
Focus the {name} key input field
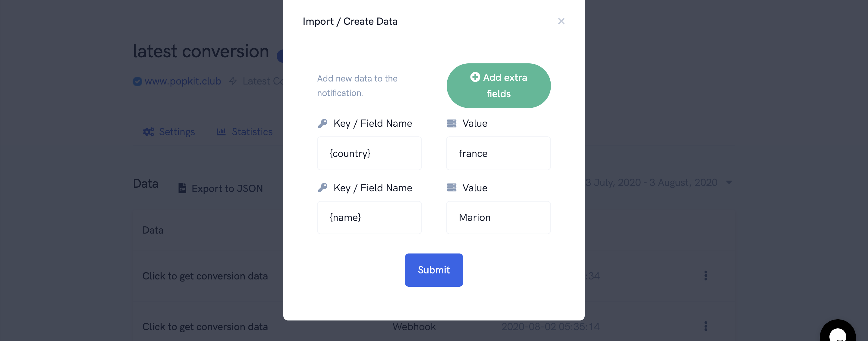369,218
